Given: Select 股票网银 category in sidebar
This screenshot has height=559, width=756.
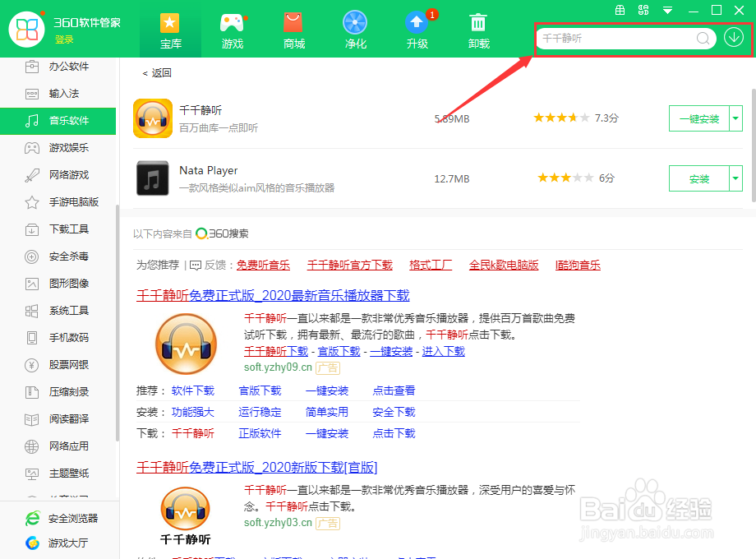Looking at the screenshot, I should tap(58, 365).
